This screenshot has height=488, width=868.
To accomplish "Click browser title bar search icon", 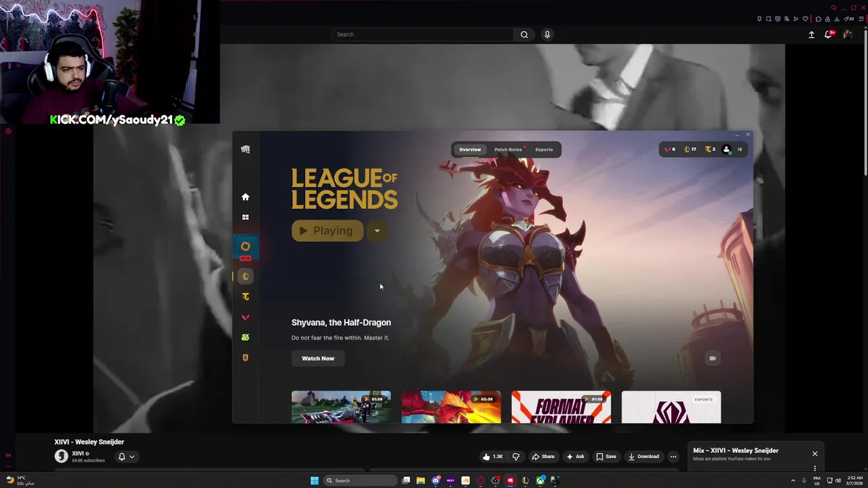I will tap(833, 7).
